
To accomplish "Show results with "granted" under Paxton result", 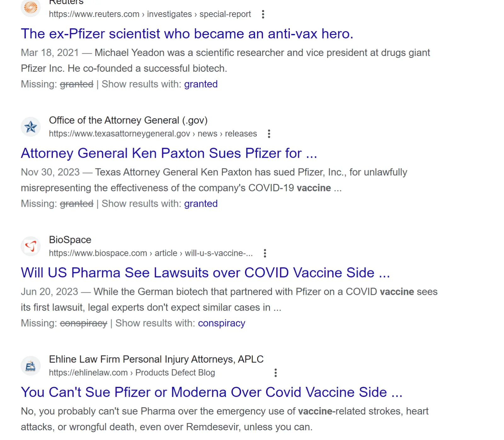I will (201, 204).
